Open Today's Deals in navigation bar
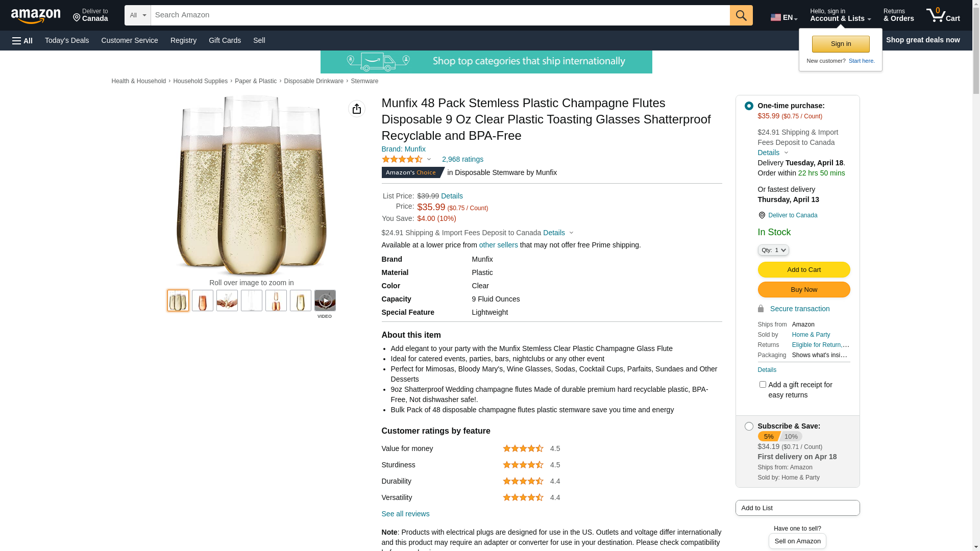 [67, 40]
